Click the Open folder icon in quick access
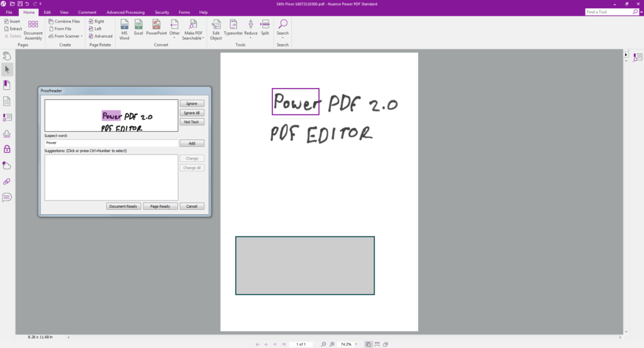 12,4
